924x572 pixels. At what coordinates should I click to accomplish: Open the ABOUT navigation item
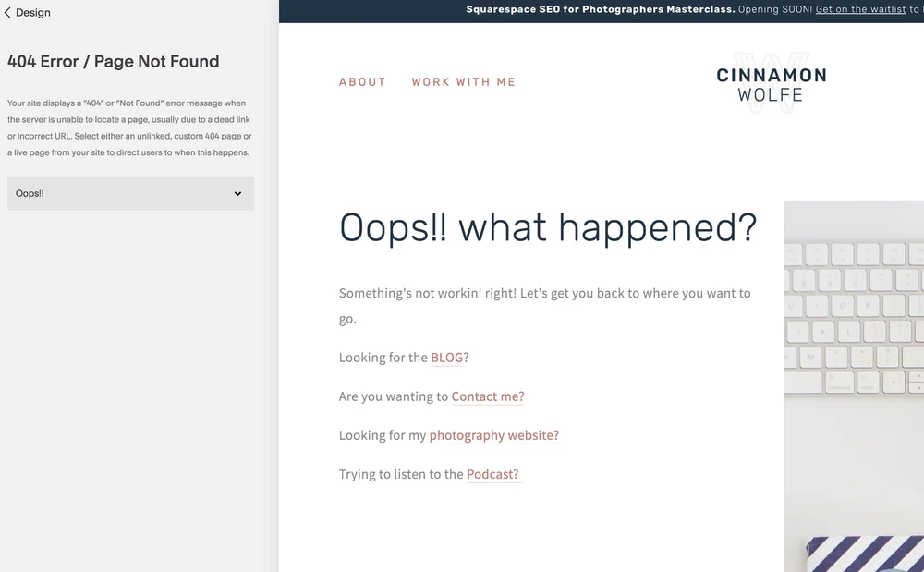click(362, 82)
